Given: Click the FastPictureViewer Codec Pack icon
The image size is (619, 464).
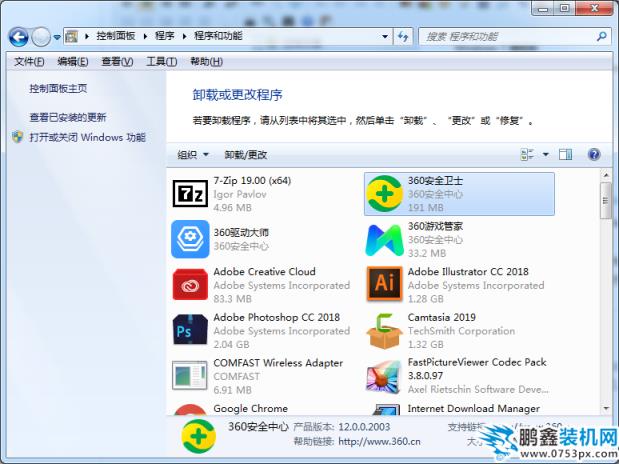Looking at the screenshot, I should pyautogui.click(x=383, y=377).
